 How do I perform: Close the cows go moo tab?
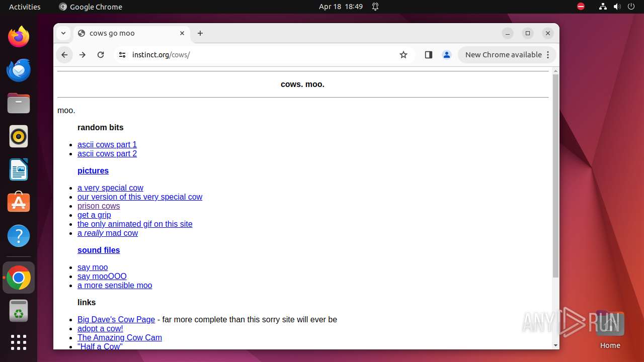pos(182,33)
